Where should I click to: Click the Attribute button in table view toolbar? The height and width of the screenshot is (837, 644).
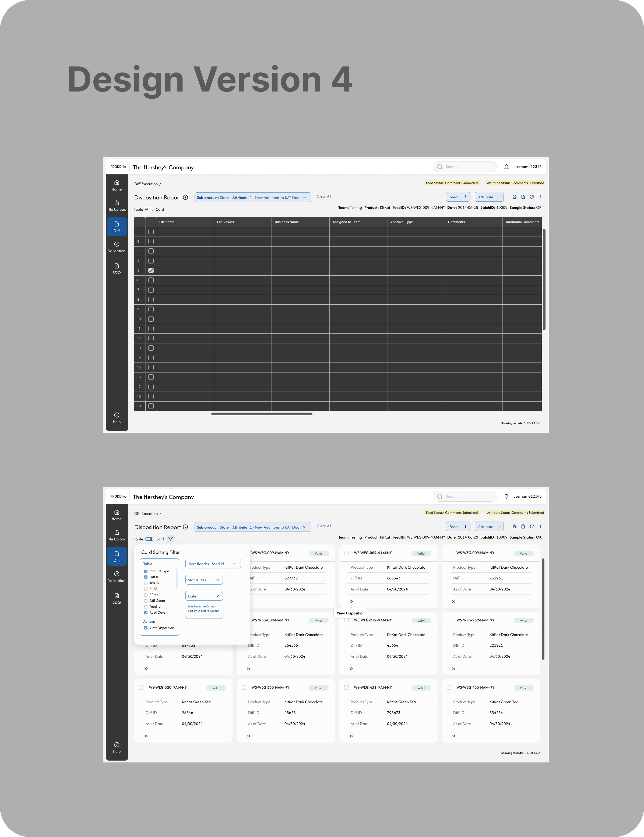tap(486, 197)
